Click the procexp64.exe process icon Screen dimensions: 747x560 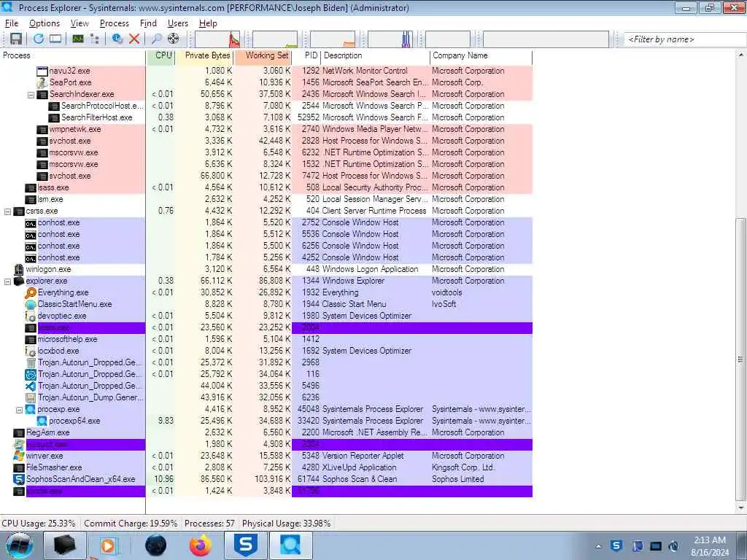(42, 421)
